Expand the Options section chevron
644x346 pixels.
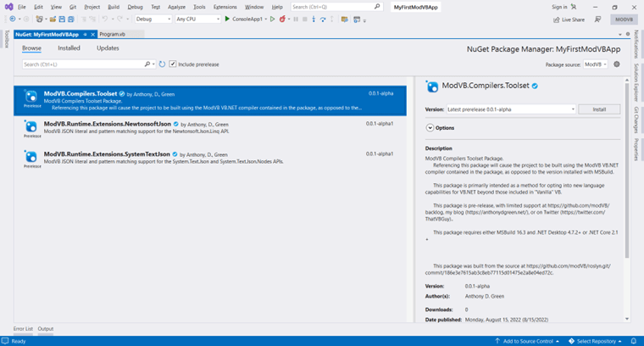click(430, 128)
